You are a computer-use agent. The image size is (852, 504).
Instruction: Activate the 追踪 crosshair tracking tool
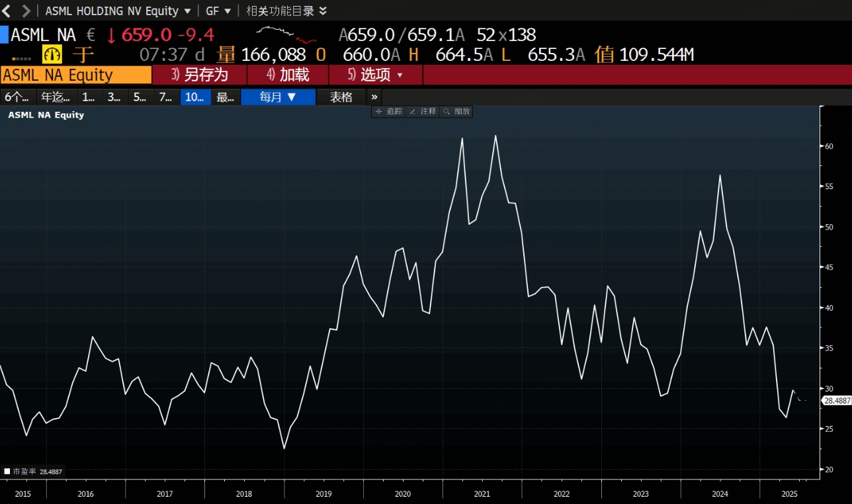pos(389,111)
